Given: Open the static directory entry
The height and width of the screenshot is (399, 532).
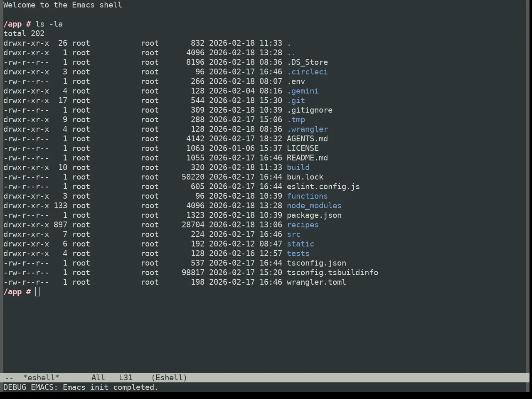Looking at the screenshot, I should click(x=300, y=244).
